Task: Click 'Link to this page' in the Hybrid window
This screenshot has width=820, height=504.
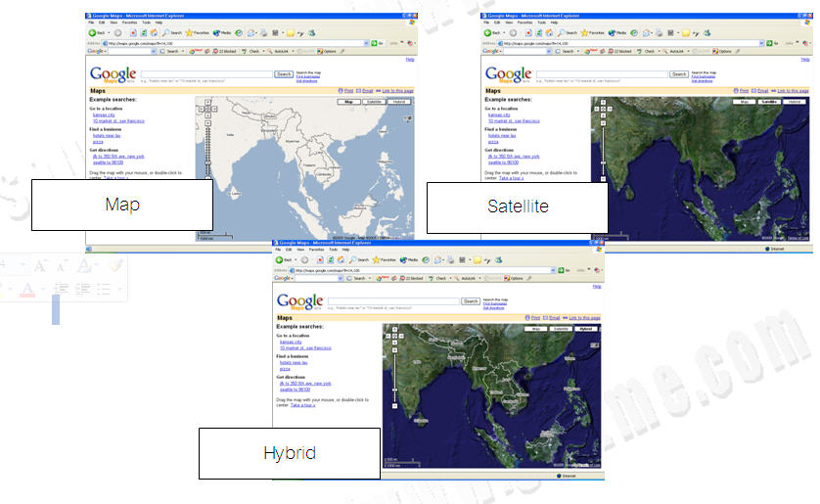Action: coord(585,317)
